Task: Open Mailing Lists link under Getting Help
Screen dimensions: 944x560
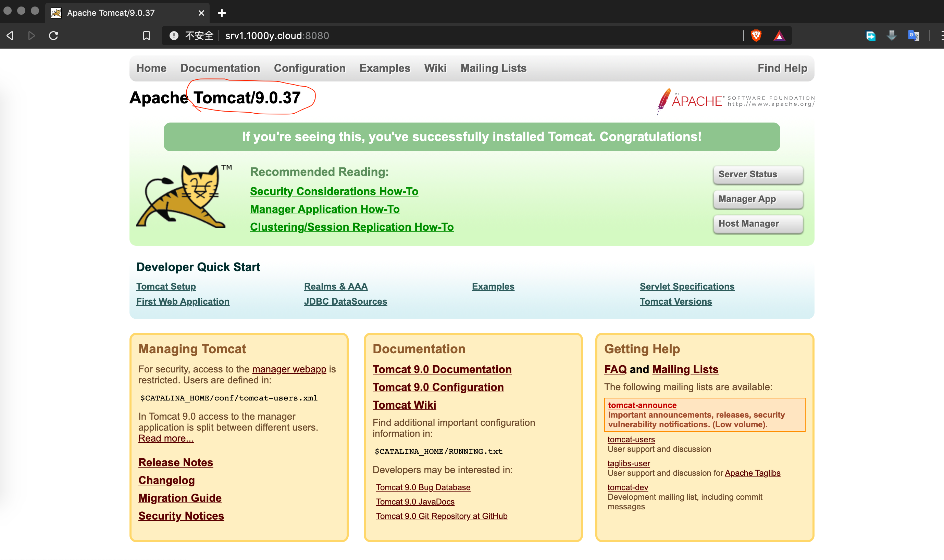Action: [685, 369]
